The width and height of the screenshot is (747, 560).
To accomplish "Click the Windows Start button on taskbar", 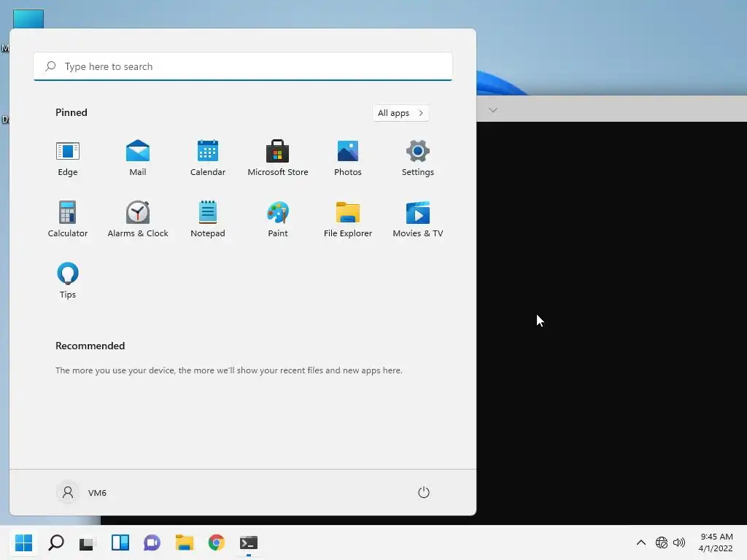I will [24, 542].
